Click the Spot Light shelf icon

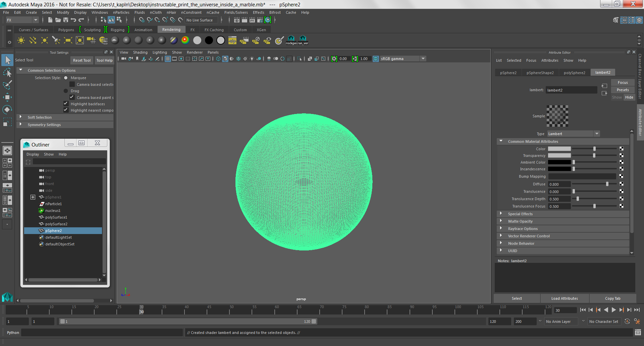coord(56,41)
